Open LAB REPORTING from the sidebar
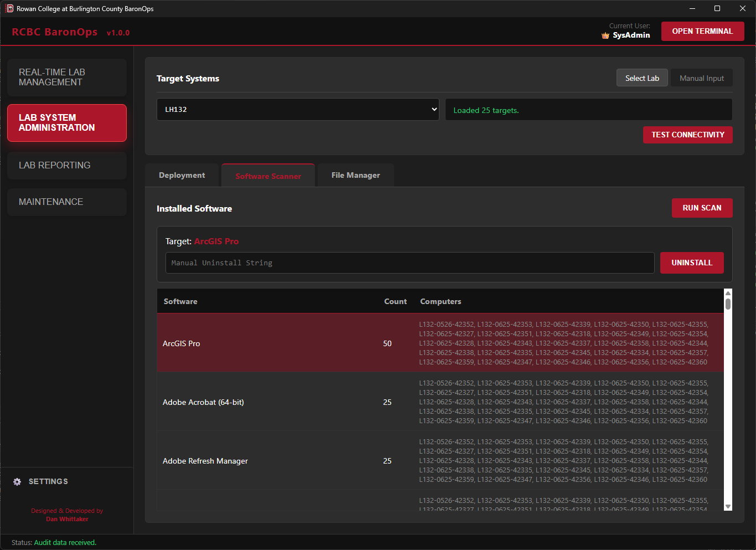The height and width of the screenshot is (550, 756). [x=67, y=165]
